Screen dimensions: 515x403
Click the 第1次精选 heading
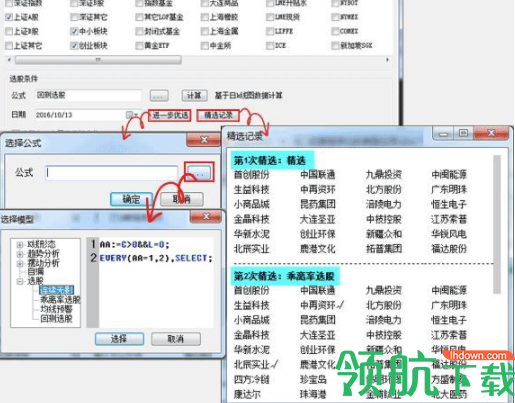coord(269,160)
